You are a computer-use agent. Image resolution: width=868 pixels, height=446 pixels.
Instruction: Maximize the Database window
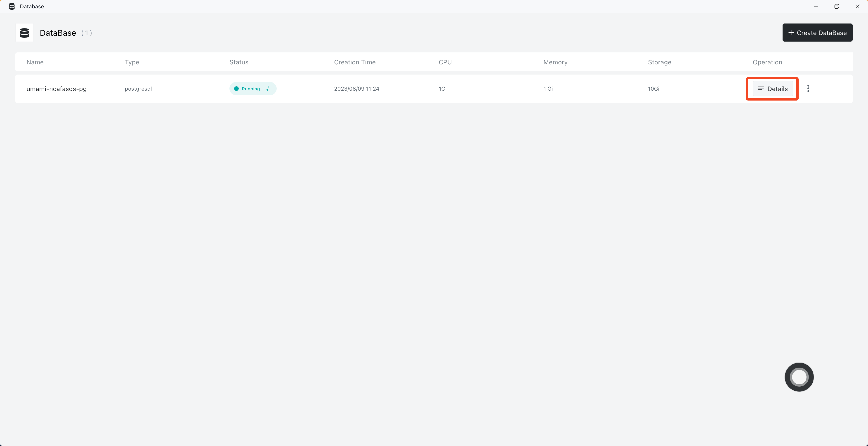pyautogui.click(x=836, y=6)
